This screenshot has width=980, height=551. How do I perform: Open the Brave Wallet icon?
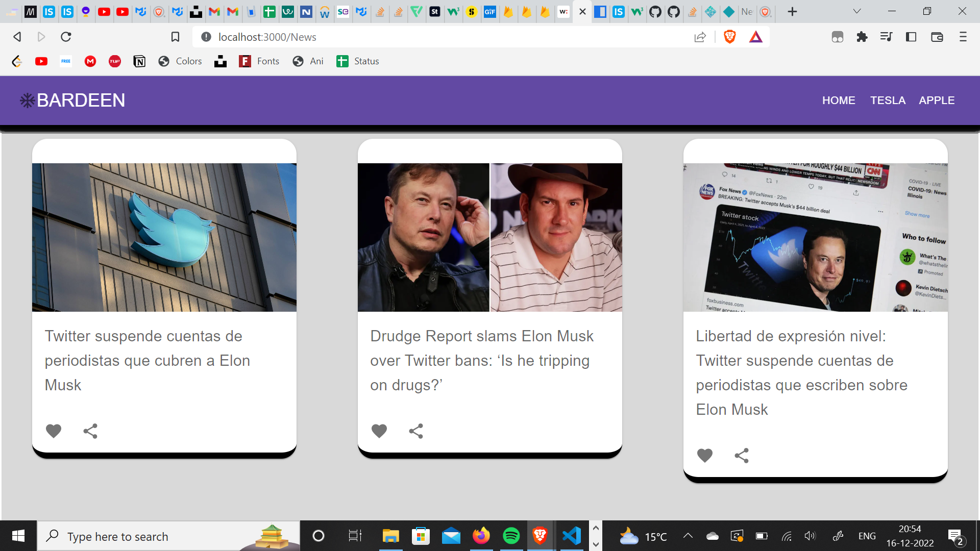938,37
